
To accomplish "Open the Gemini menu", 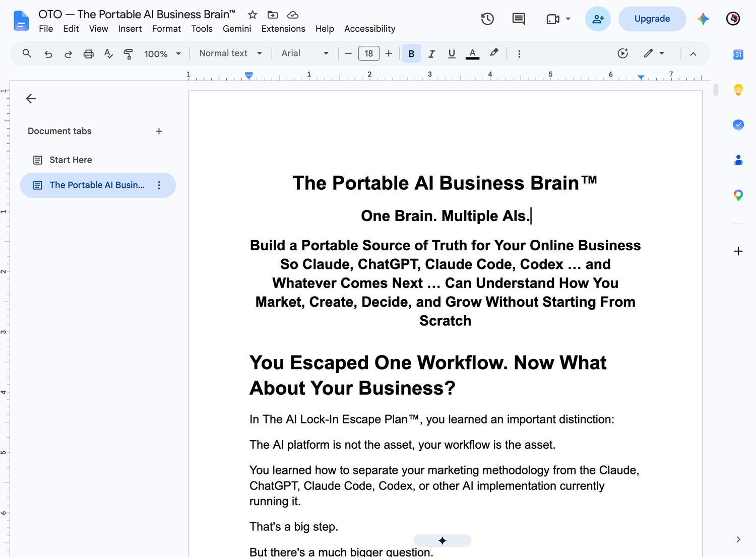I will [237, 29].
